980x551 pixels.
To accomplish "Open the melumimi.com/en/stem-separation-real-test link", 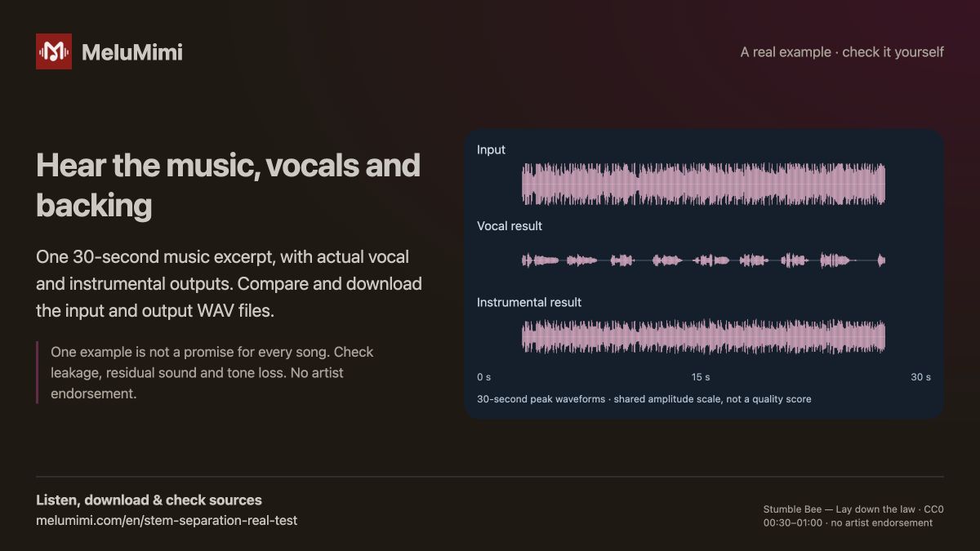I will point(167,520).
